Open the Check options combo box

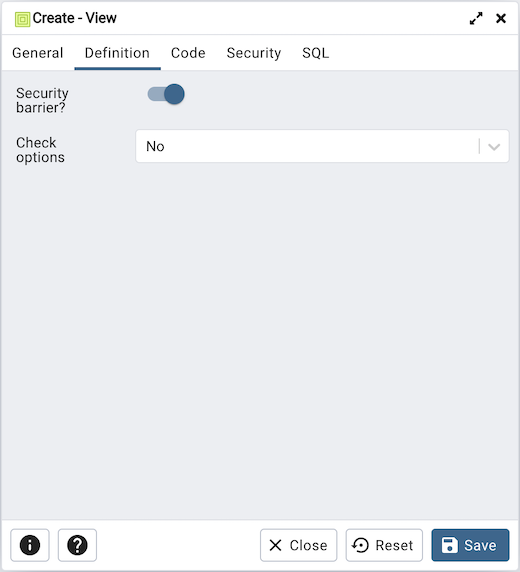[322, 146]
